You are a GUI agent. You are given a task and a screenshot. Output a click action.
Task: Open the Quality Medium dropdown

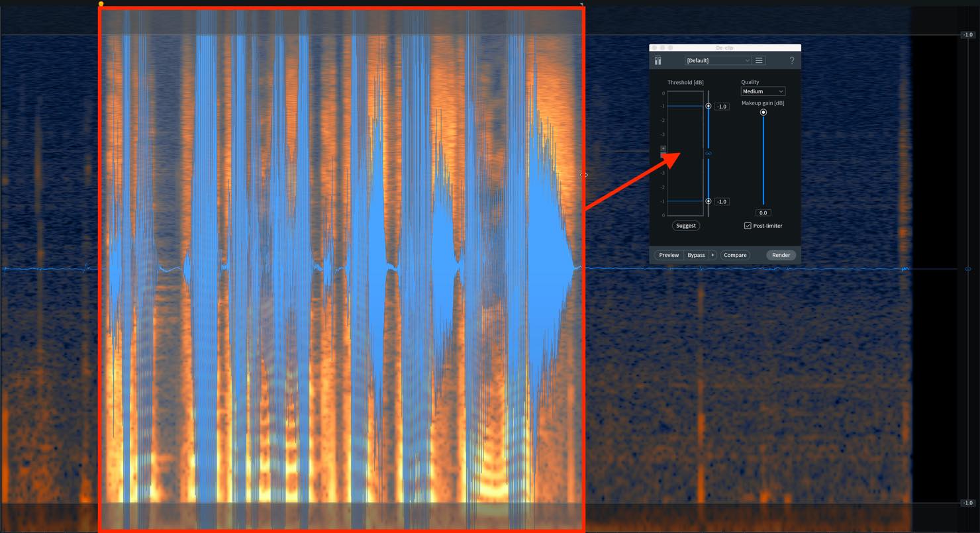(763, 91)
